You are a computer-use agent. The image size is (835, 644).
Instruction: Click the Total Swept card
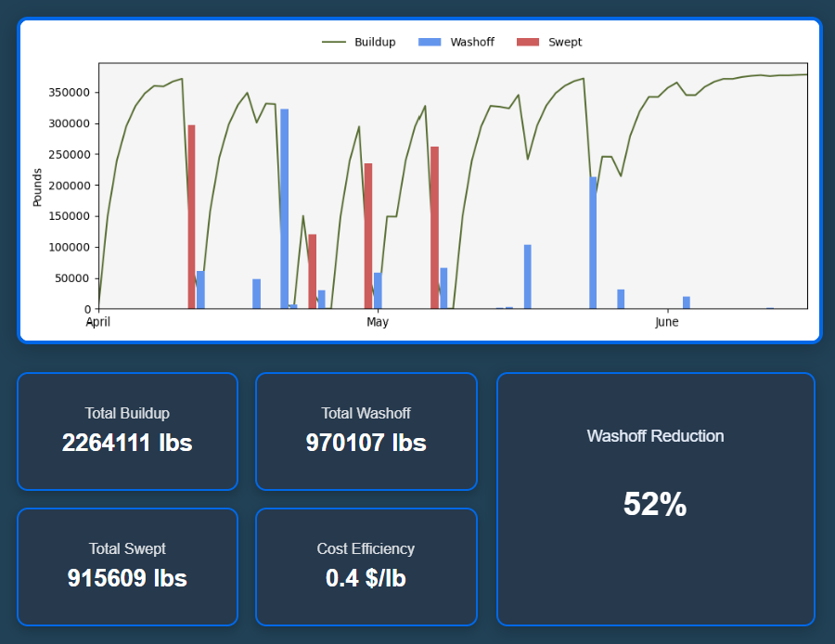coord(127,566)
